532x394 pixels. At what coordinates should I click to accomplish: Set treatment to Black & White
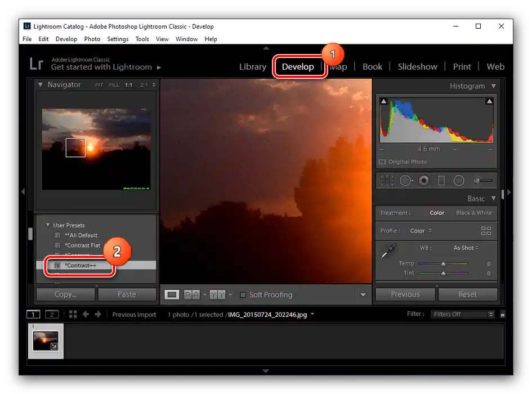[x=473, y=213]
